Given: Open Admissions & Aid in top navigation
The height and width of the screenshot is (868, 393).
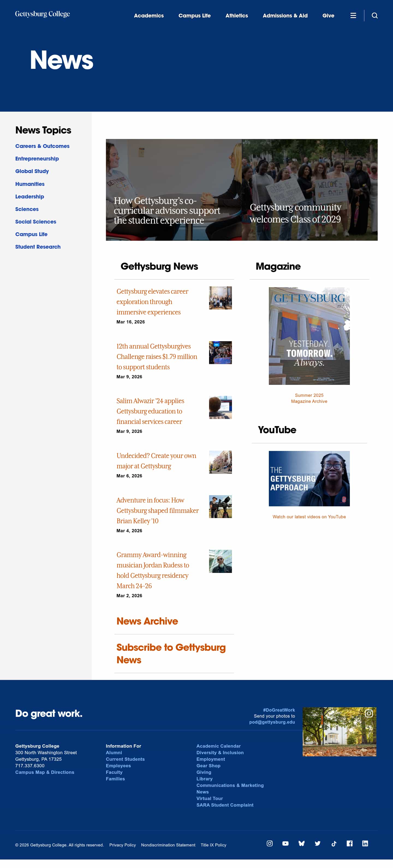Looking at the screenshot, I should click(285, 16).
